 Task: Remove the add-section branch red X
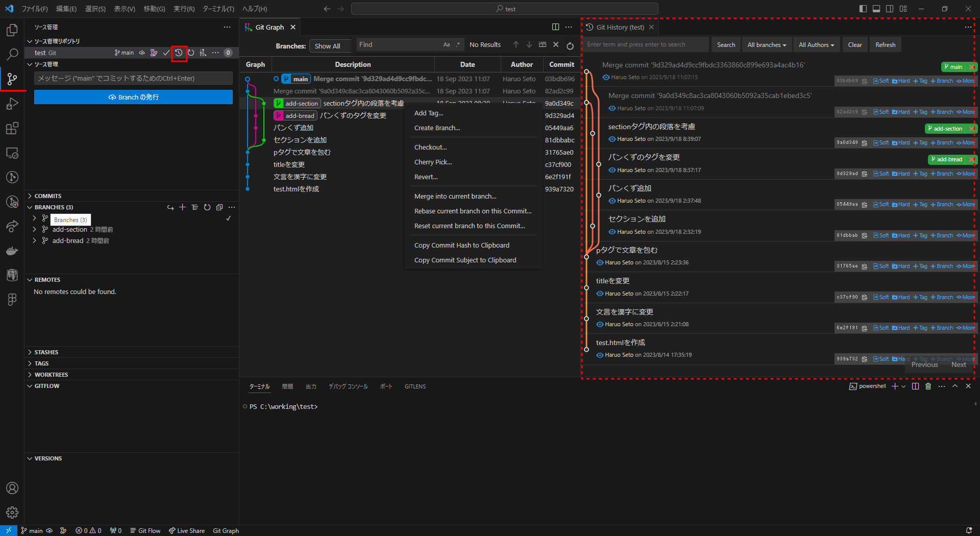(x=972, y=129)
